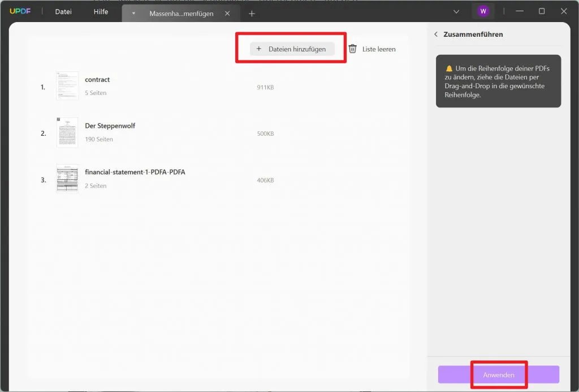This screenshot has width=579, height=392.
Task: Select Der Steppenwolf file thumbnail
Action: (67, 132)
